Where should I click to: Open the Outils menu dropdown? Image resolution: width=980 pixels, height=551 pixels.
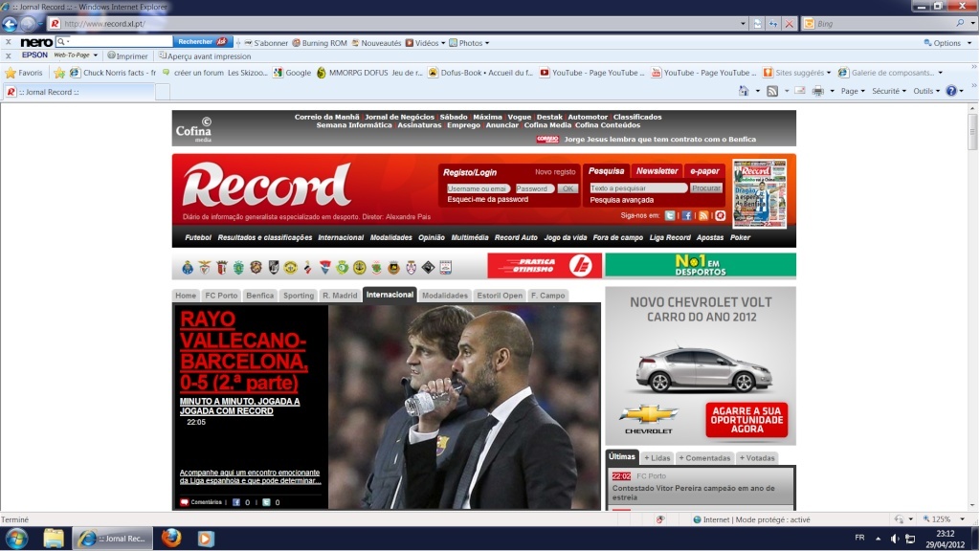[x=926, y=91]
